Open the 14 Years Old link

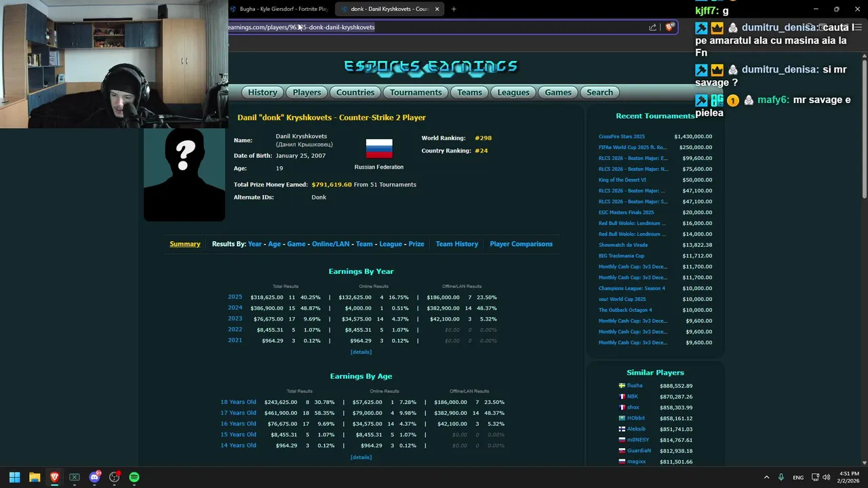[x=238, y=445]
